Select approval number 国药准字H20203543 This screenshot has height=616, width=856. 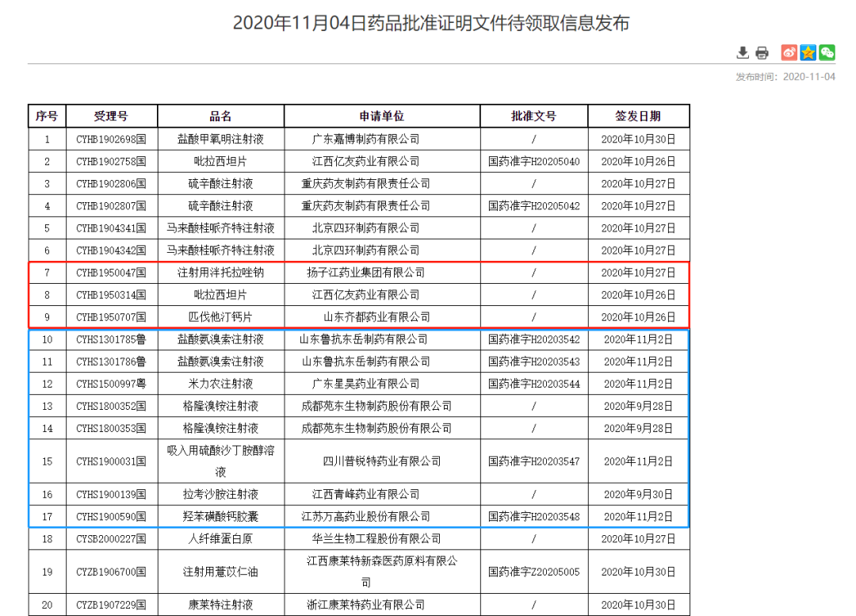tap(534, 362)
